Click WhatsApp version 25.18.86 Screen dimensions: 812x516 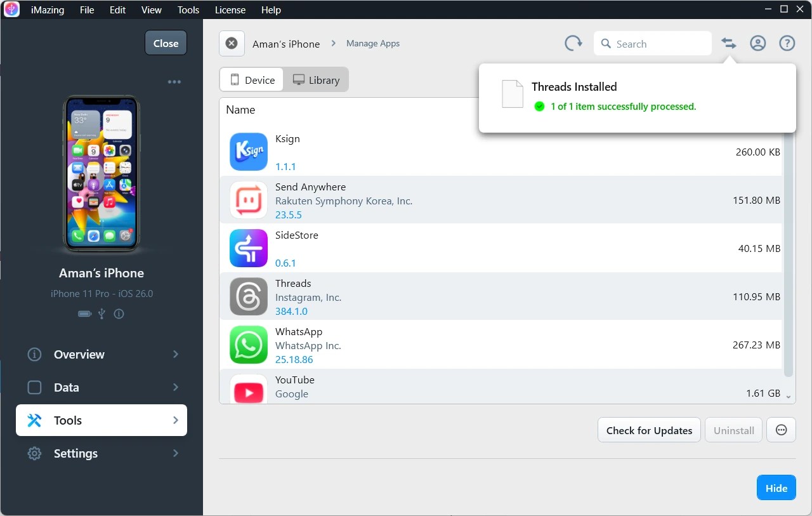[x=294, y=360]
